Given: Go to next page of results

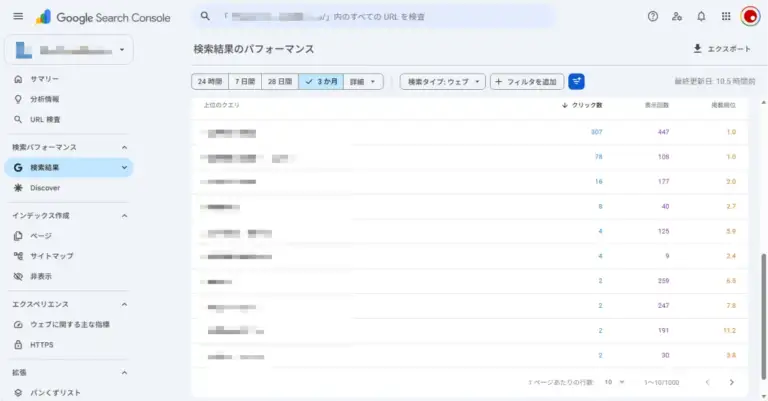Looking at the screenshot, I should pos(731,382).
